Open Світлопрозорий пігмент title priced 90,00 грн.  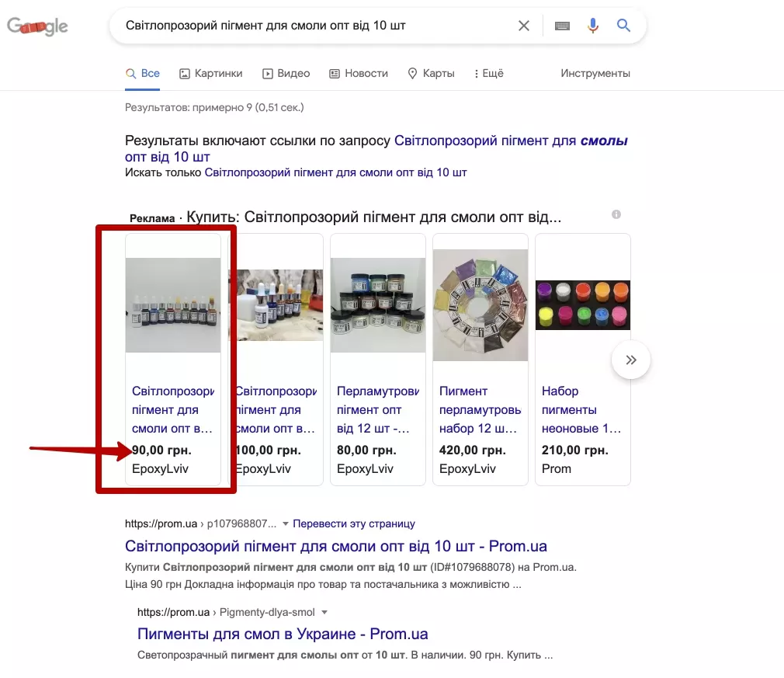pos(173,410)
